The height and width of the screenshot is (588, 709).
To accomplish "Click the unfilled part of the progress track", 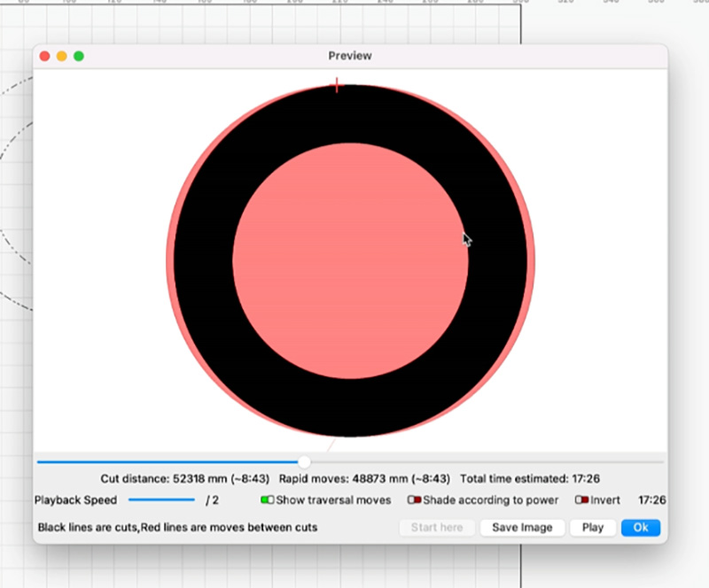I will (487, 461).
